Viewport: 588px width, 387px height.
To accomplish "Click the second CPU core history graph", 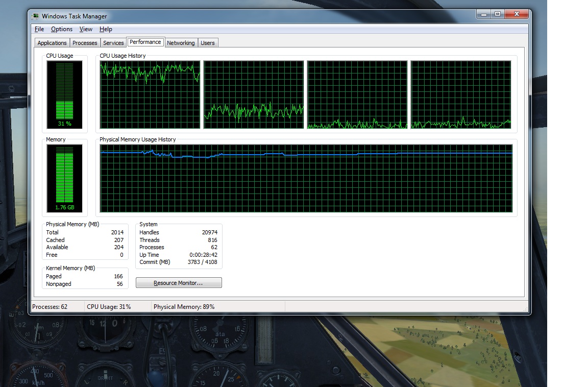I will coord(254,95).
